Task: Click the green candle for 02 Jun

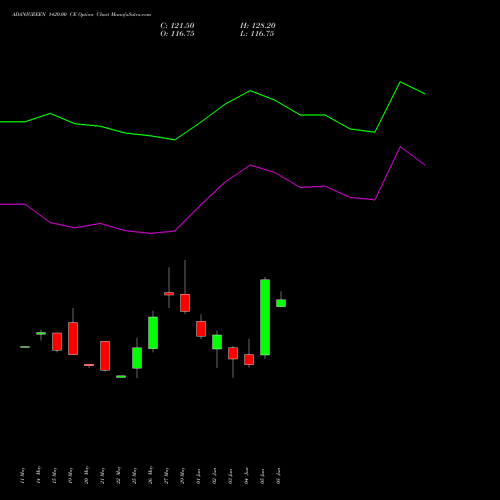Action: click(x=217, y=342)
